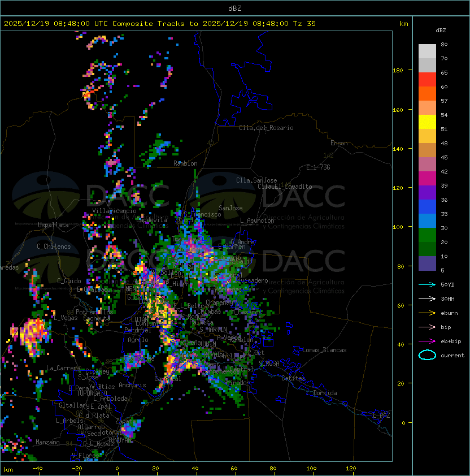Click the magenta eb+bip arrow legend icon

point(427,341)
